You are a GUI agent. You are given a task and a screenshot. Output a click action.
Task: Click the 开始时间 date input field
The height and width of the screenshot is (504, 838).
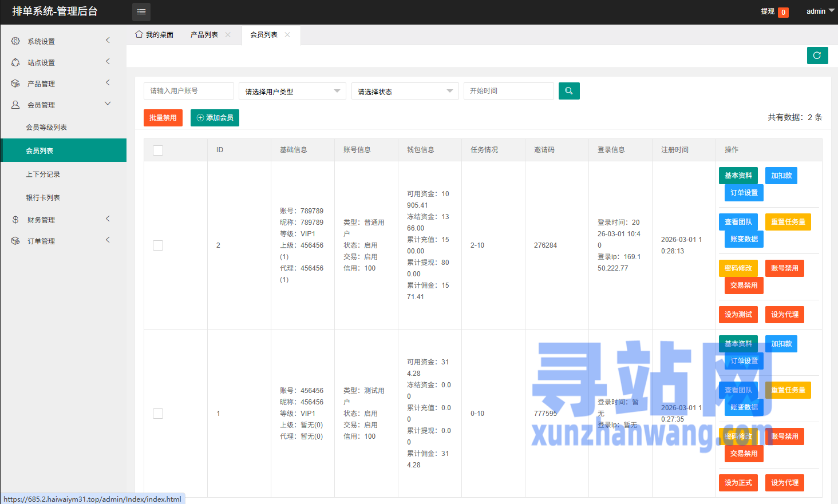[x=508, y=91]
